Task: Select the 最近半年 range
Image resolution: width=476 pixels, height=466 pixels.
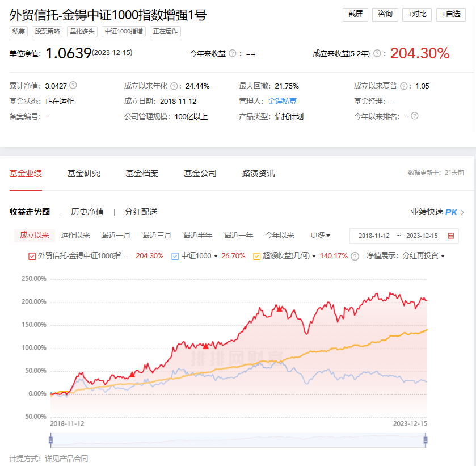Action: pos(198,235)
